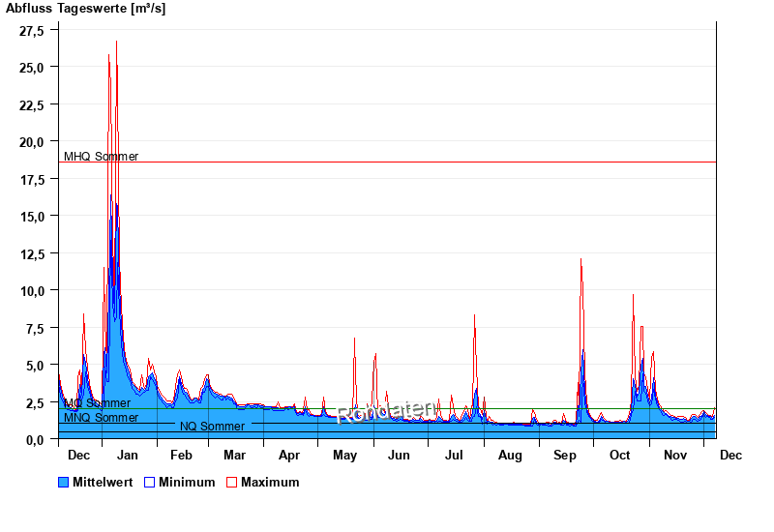Image resolution: width=774 pixels, height=532 pixels.
Task: Select the Apr month axis label
Action: tap(288, 455)
